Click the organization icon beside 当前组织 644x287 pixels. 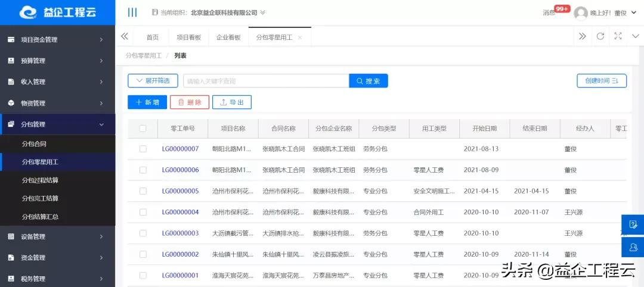coord(154,13)
